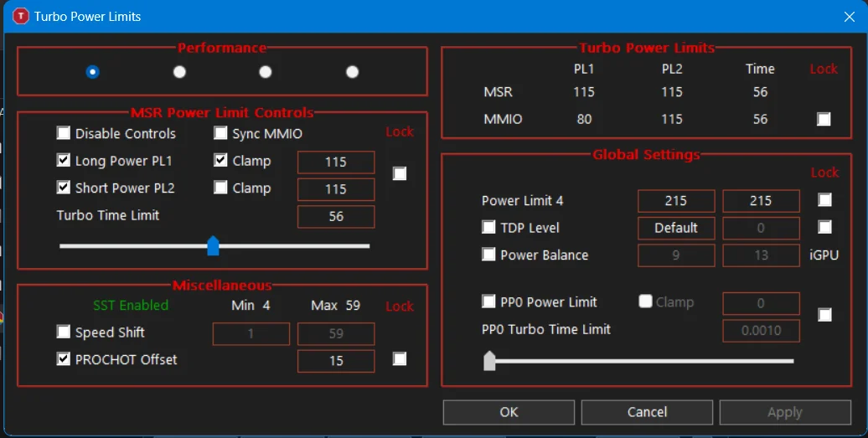Click the TDP Level numeric field
This screenshot has height=438, width=868.
pyautogui.click(x=761, y=228)
